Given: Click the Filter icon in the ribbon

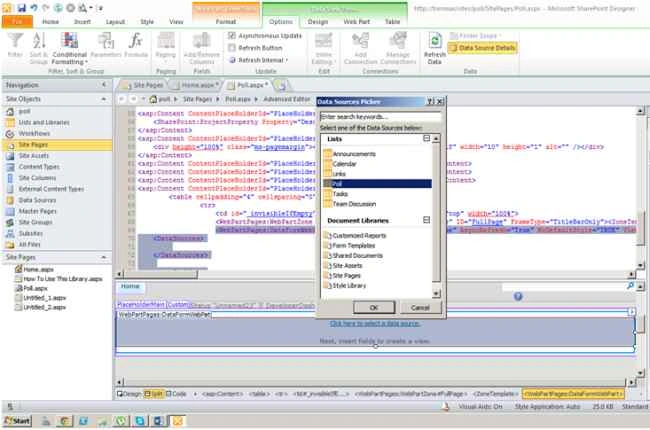Looking at the screenshot, I should pos(15,46).
